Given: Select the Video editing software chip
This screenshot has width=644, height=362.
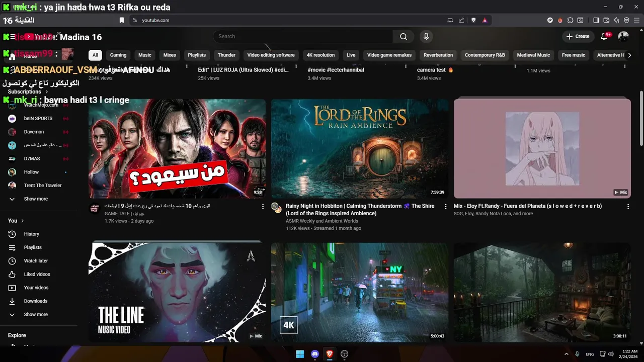Looking at the screenshot, I should click(x=271, y=55).
